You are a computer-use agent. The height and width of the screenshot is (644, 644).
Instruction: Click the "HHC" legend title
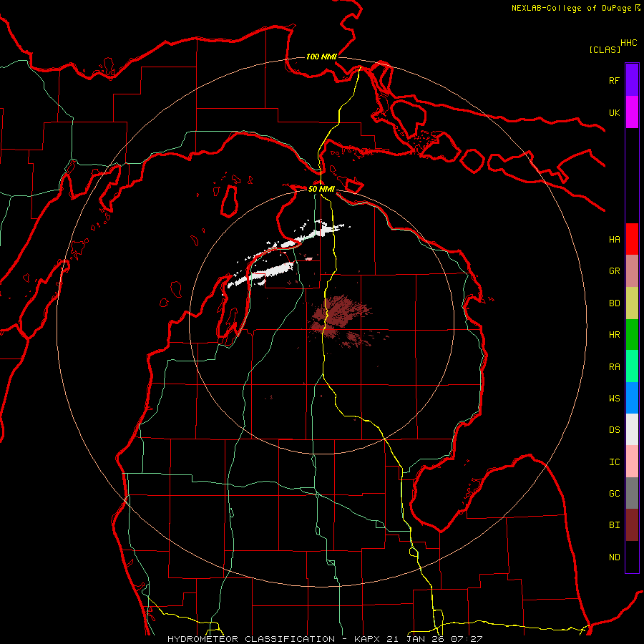[x=629, y=43]
